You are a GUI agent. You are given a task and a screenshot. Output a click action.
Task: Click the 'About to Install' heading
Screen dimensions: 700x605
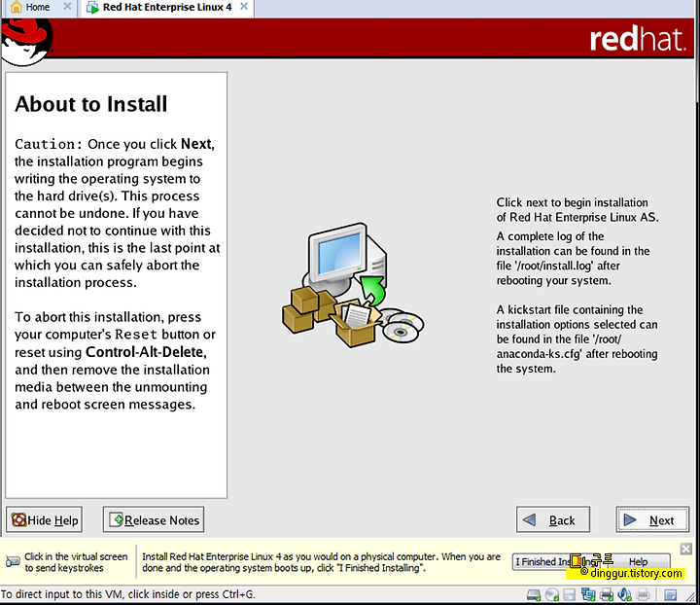coord(91,104)
